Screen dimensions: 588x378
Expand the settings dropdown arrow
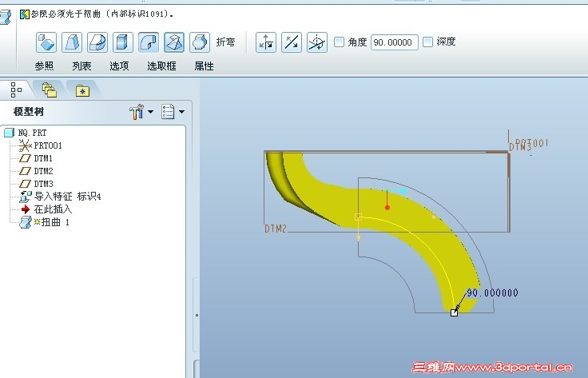coord(150,111)
